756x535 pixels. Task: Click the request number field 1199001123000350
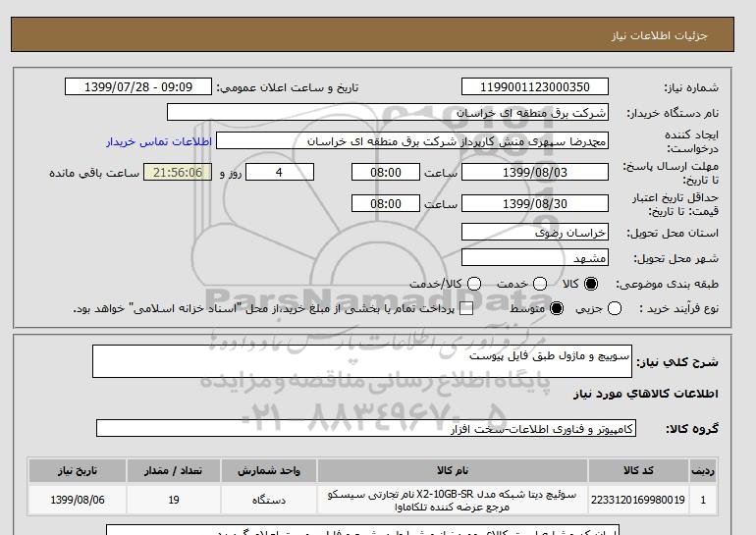tap(535, 86)
